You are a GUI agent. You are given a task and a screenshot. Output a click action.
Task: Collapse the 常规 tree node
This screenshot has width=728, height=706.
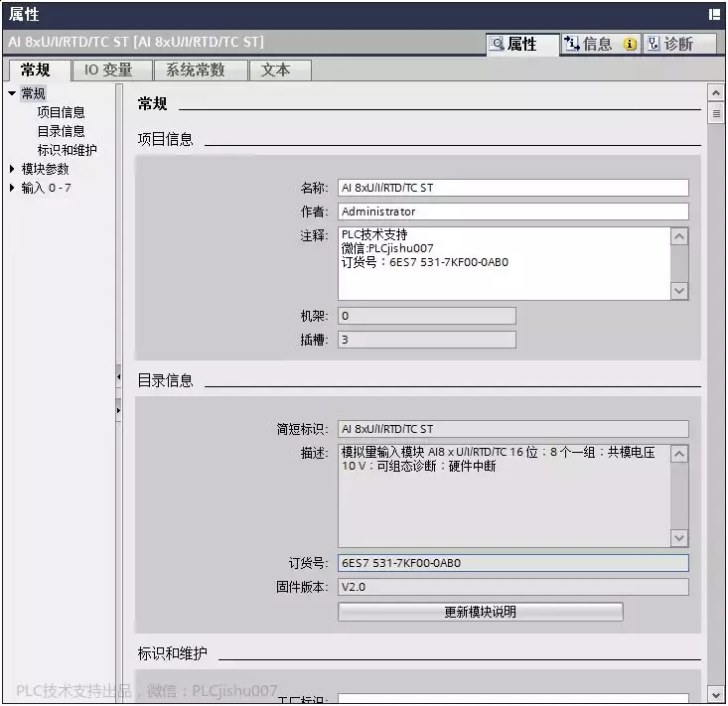12,94
